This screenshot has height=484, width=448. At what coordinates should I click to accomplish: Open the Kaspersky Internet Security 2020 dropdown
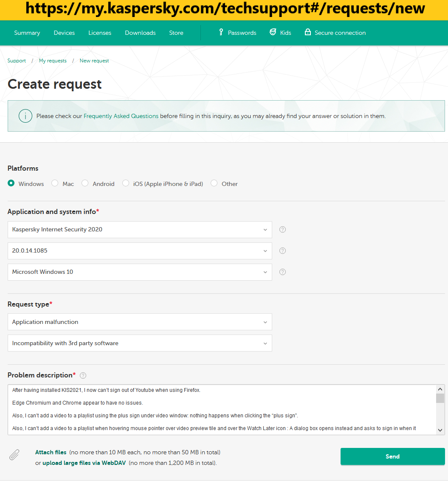tap(140, 230)
